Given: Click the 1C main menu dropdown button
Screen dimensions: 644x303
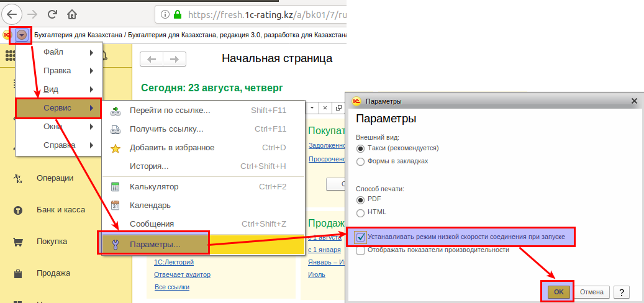Looking at the screenshot, I should coord(22,35).
